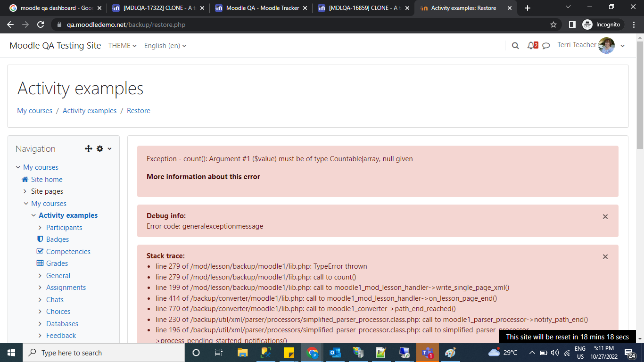Open the Choices navigation item

(58, 312)
